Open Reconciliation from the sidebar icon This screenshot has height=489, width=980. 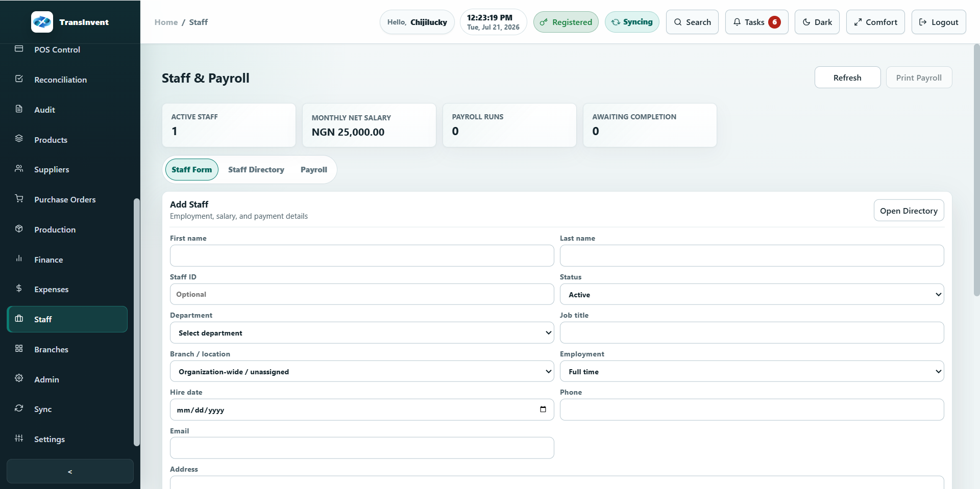19,79
